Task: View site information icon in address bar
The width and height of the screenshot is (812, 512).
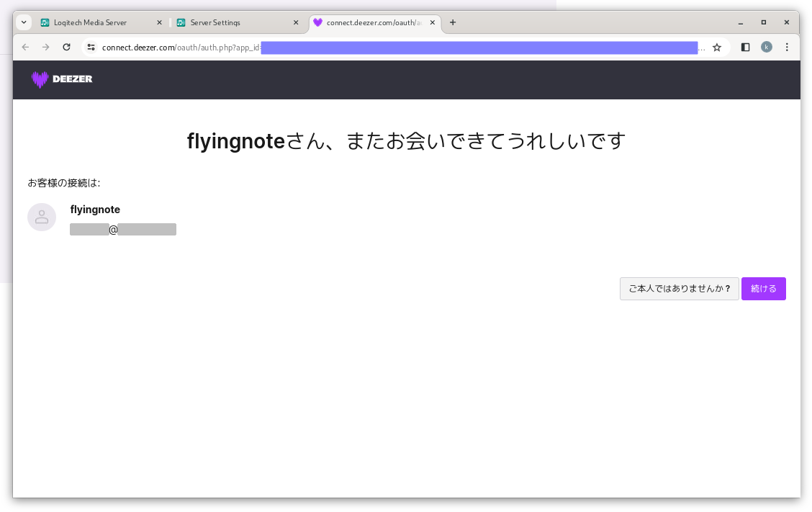Action: [x=91, y=47]
